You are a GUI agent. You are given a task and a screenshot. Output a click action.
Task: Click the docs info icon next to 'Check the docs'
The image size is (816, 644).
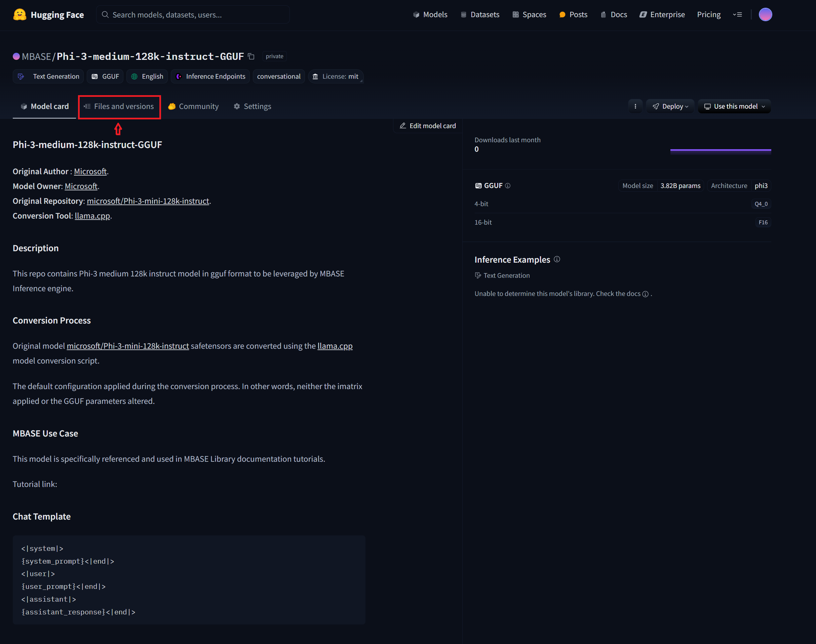point(645,294)
